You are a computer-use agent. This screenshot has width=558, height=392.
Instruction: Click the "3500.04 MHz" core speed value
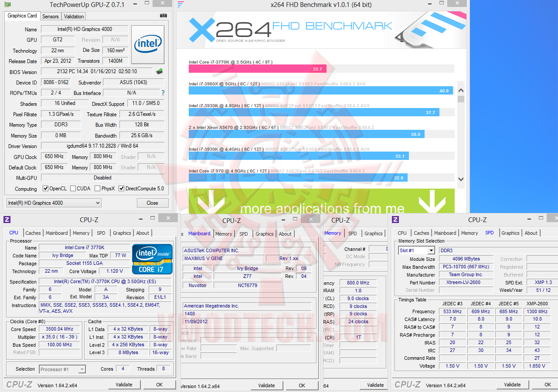(x=60, y=329)
